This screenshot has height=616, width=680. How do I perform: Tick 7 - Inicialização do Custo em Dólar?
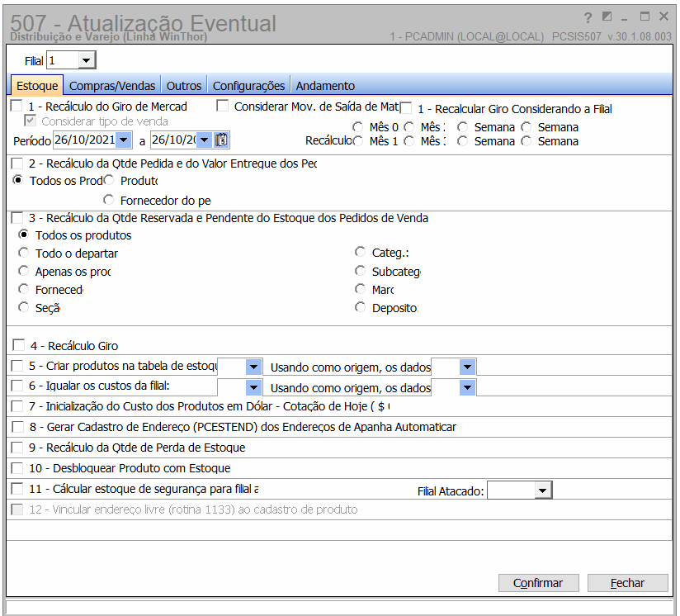tap(17, 406)
